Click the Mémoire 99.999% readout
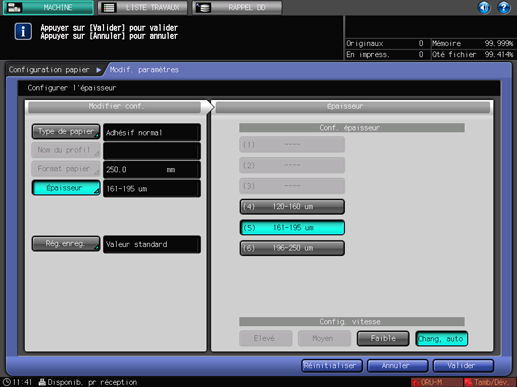Screen dimensions: 517x387 (473, 43)
